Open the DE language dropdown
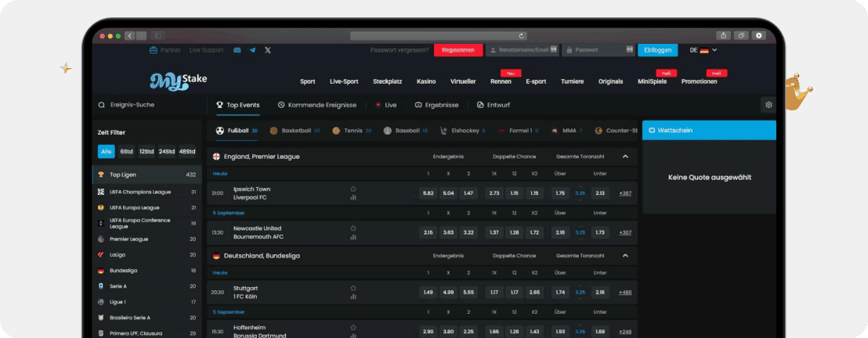The height and width of the screenshot is (338, 868). (703, 50)
